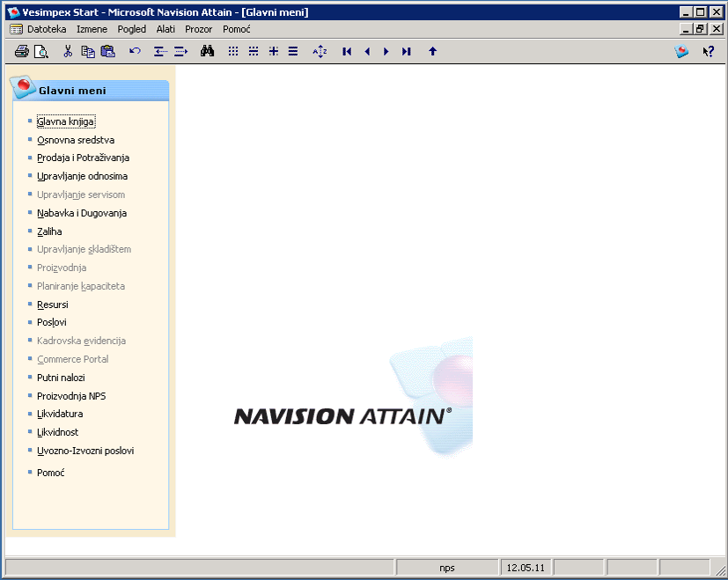The image size is (728, 580).
Task: Click the grayed Proizvodnja entry
Action: 62,268
